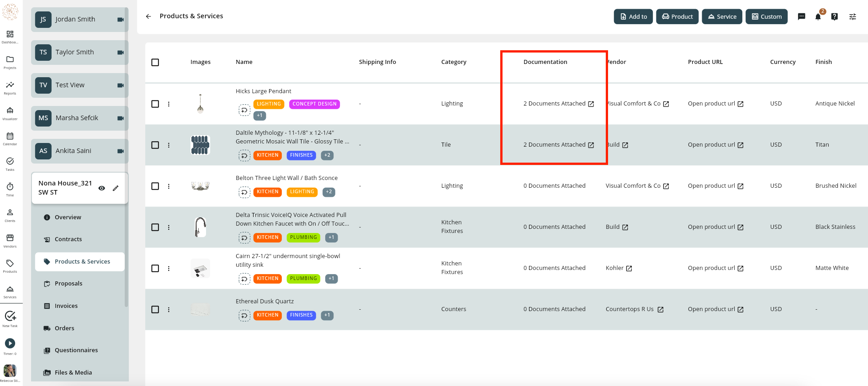Image resolution: width=868 pixels, height=386 pixels.
Task: Click the back arrow next to Products & Services
Action: coord(148,16)
